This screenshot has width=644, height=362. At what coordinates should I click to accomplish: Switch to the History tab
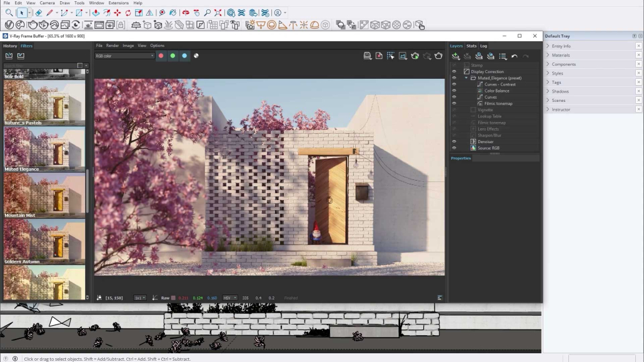point(10,46)
